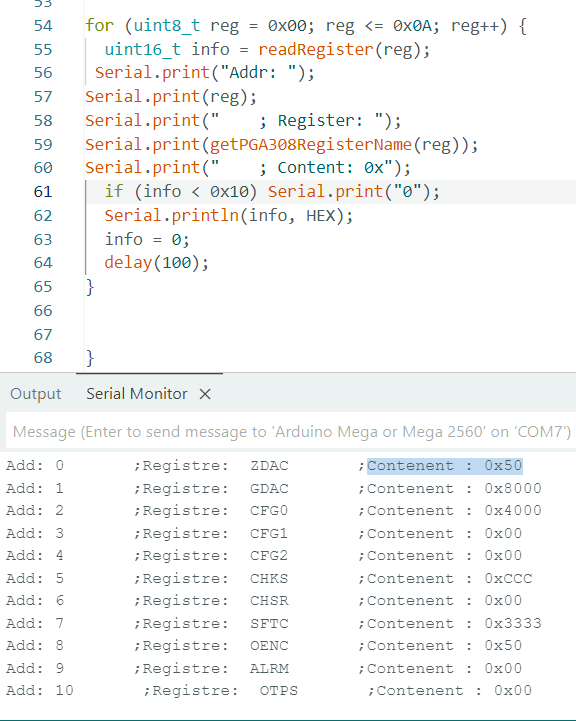Switch to the Output tab
Image resolution: width=576 pixels, height=721 pixels.
[35, 394]
